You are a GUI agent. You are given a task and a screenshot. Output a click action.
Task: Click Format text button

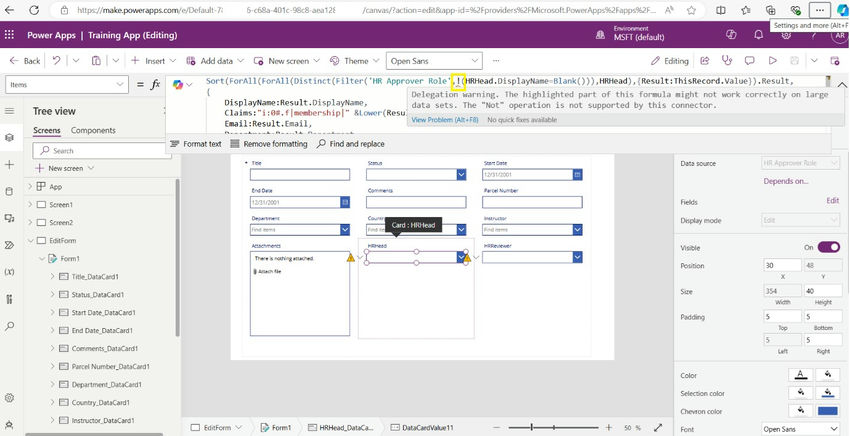tap(196, 144)
